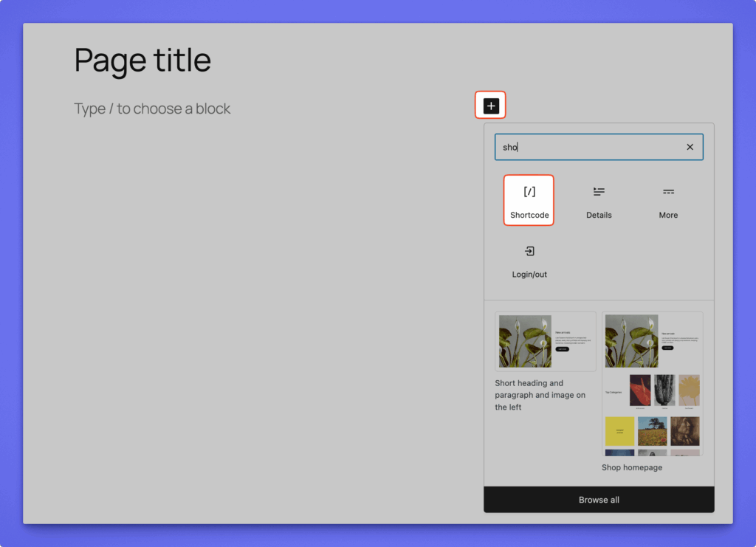Add the Login/out block icon
Image resolution: width=756 pixels, height=547 pixels.
coord(529,252)
